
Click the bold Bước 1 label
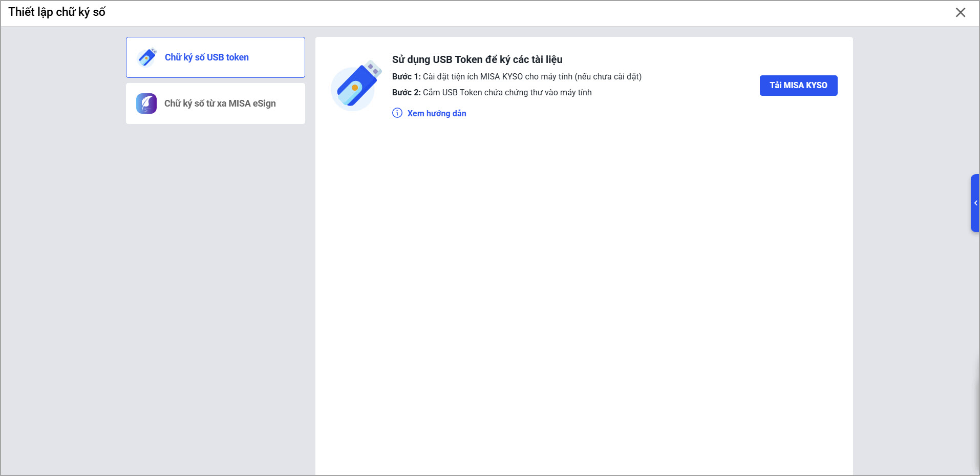pyautogui.click(x=406, y=77)
